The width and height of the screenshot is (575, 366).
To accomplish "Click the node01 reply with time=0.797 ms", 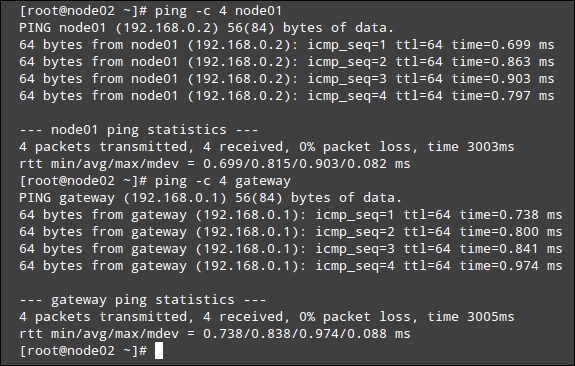I will pyautogui.click(x=287, y=96).
